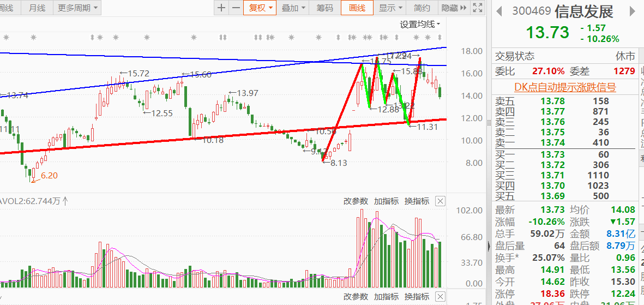Open the 设置均线 moving average dropdown

click(420, 24)
